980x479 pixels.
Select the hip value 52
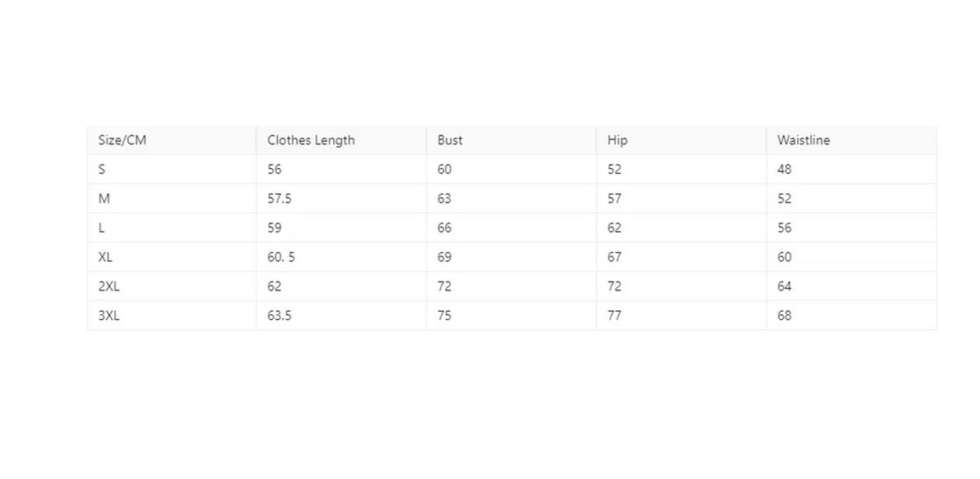click(614, 170)
